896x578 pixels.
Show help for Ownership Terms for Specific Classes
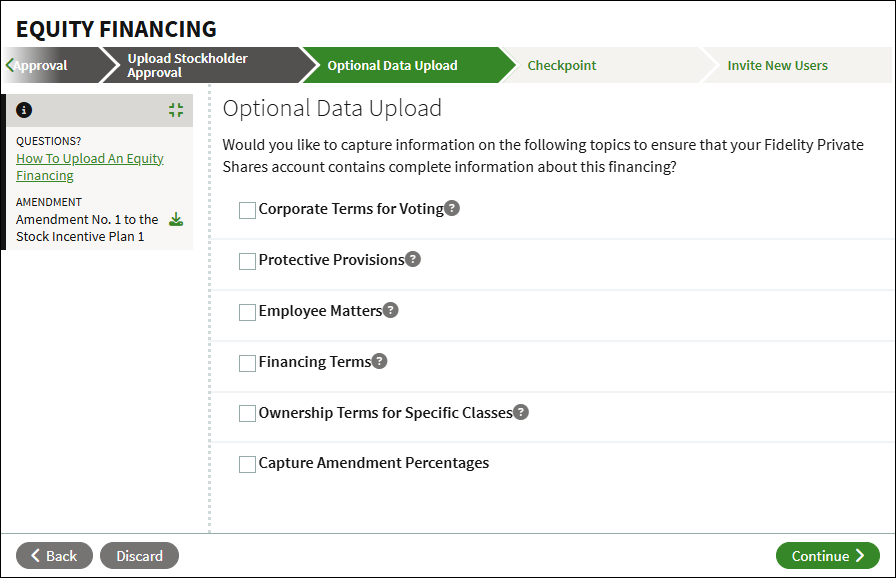click(x=521, y=412)
